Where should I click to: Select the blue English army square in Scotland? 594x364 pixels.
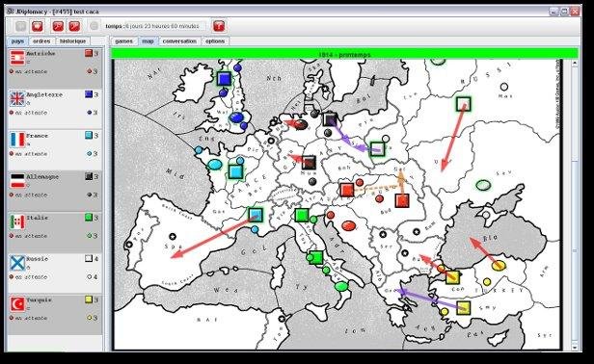pos(225,79)
